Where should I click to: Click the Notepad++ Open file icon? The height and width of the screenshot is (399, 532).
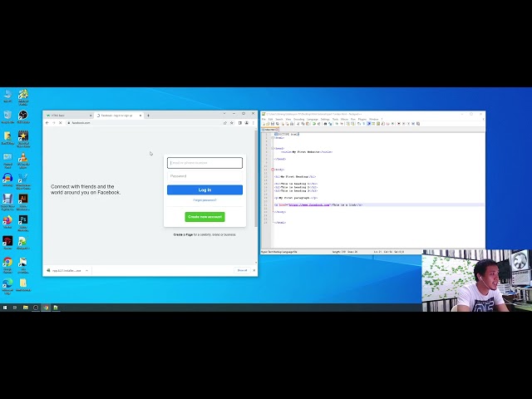(x=268, y=124)
